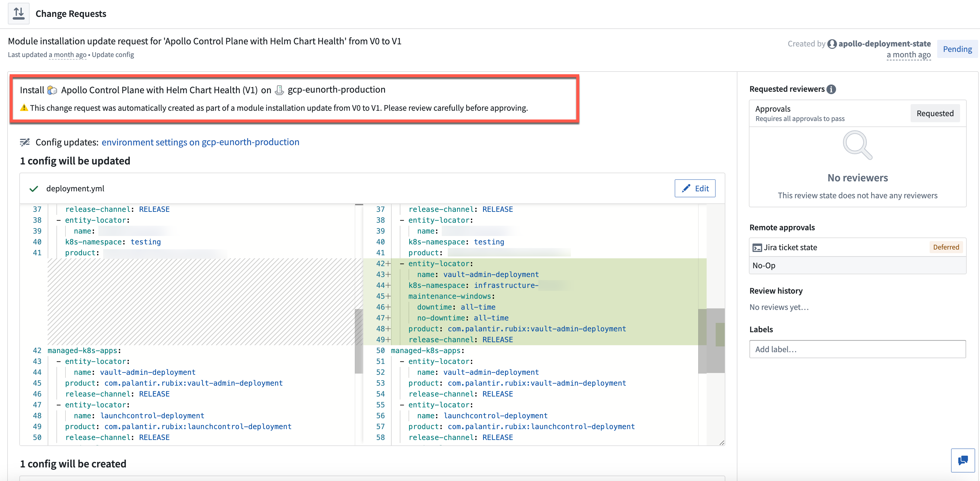Click added line 44 k8s-namespace infrastructure

473,285
